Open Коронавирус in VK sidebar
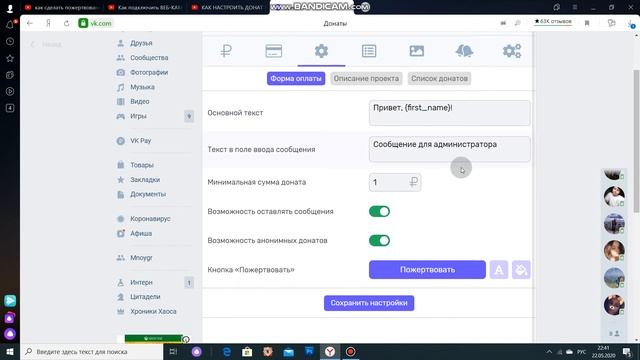Viewport: 640px width, 360px height. click(x=150, y=219)
